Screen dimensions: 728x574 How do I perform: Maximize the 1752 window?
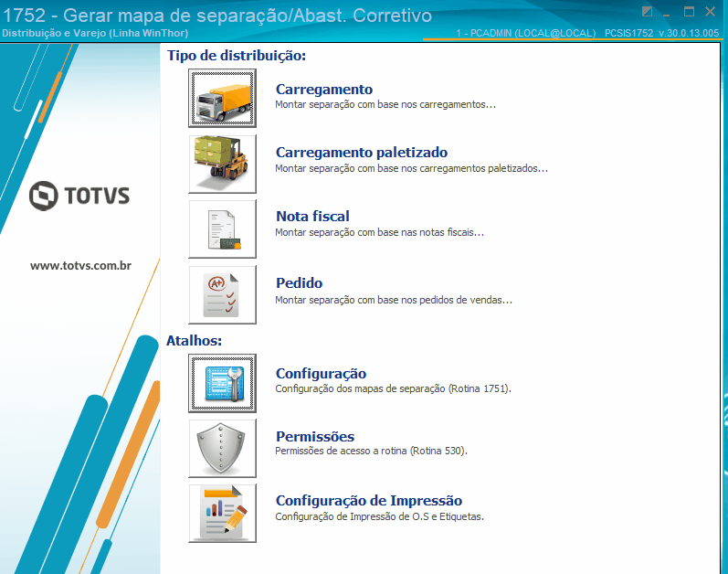point(689,12)
